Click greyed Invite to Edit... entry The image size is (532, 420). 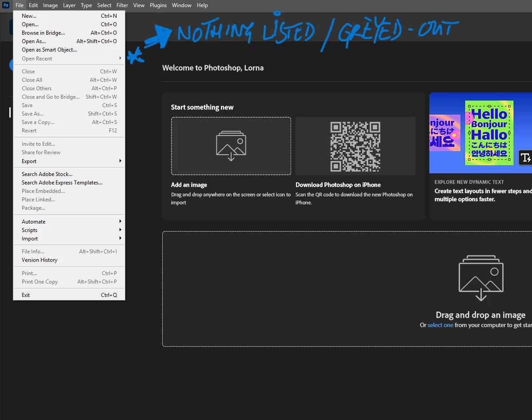(69, 144)
